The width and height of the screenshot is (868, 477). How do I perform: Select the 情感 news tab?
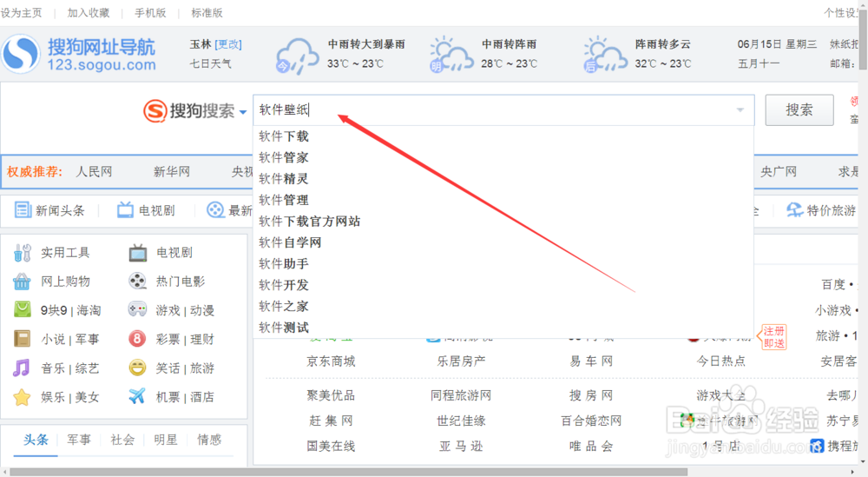click(x=209, y=440)
